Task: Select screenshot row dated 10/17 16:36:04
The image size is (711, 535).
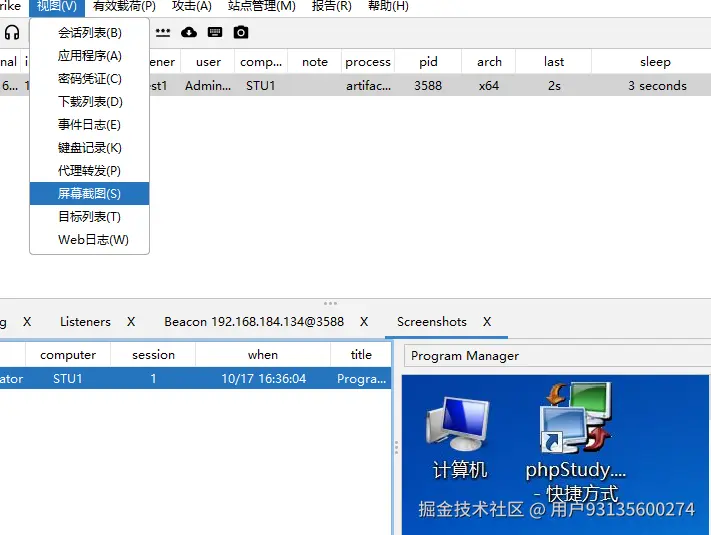Action: point(195,378)
